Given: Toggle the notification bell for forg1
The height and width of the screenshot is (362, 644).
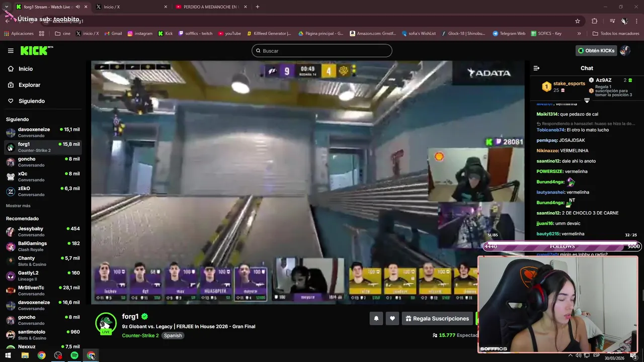Looking at the screenshot, I should tap(376, 318).
